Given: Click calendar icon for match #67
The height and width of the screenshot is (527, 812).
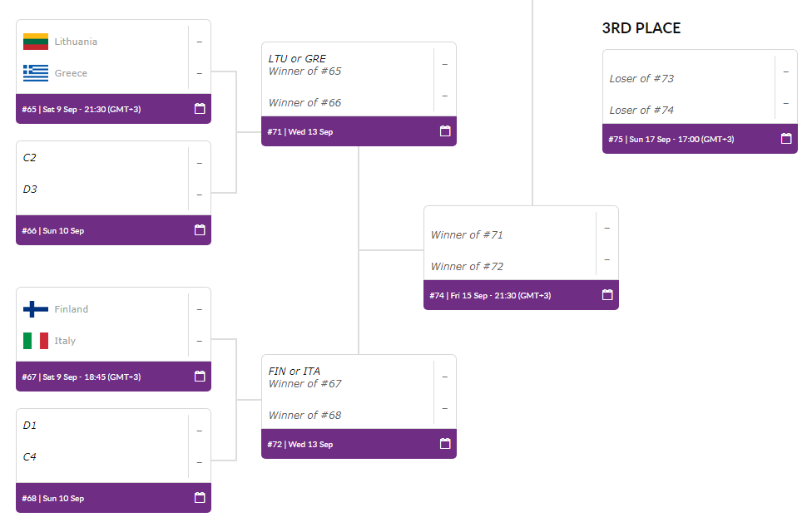Looking at the screenshot, I should (x=200, y=377).
